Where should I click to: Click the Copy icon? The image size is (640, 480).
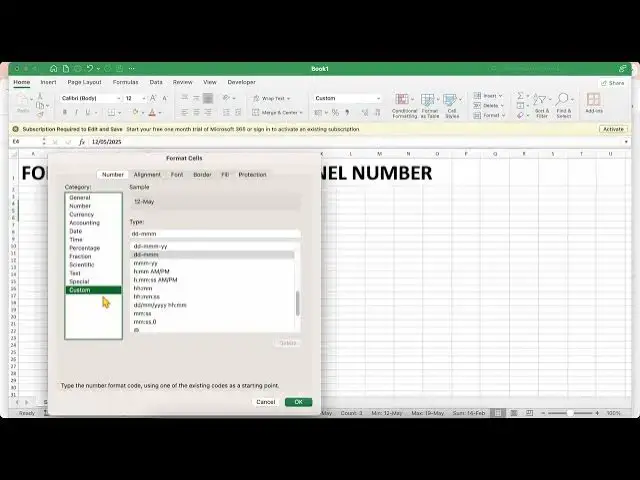[x=40, y=106]
